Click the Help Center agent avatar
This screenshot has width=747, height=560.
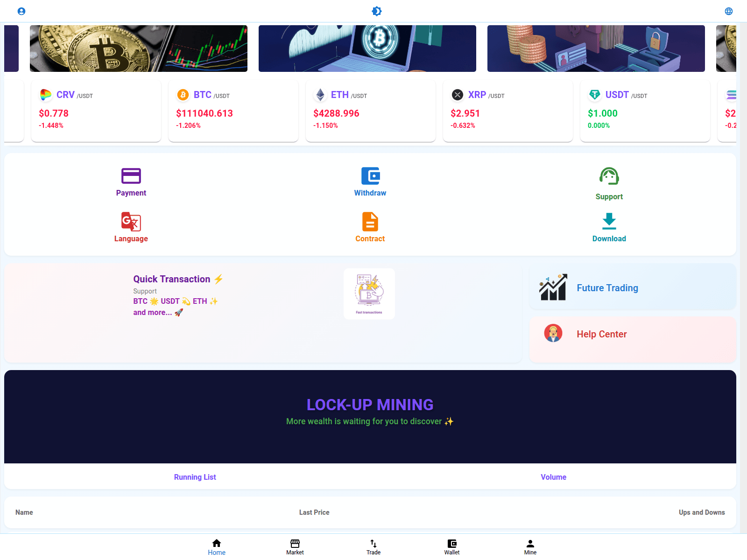553,333
